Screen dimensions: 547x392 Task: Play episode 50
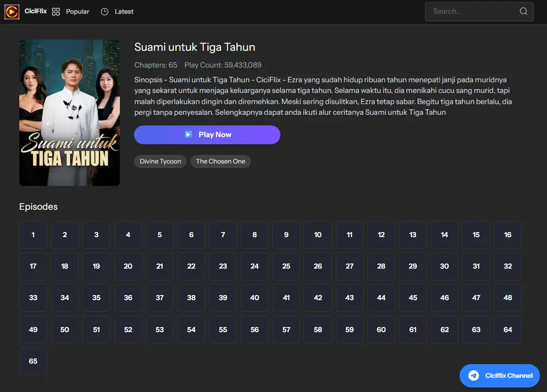pos(65,330)
